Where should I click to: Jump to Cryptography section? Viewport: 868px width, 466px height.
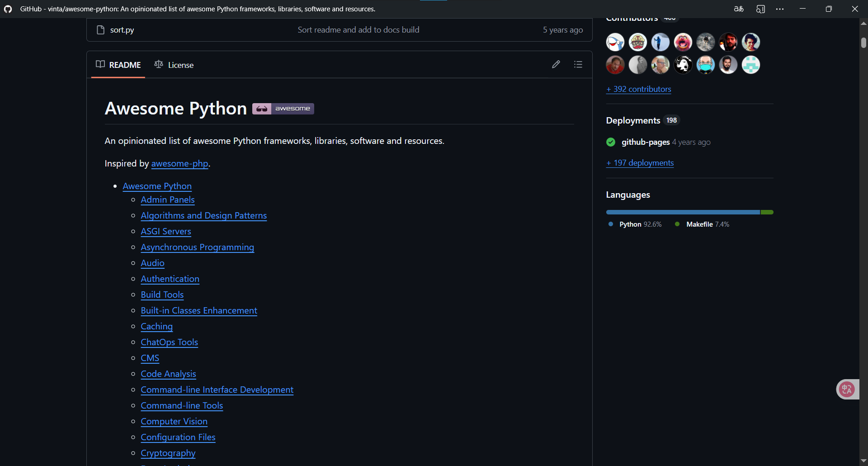168,453
